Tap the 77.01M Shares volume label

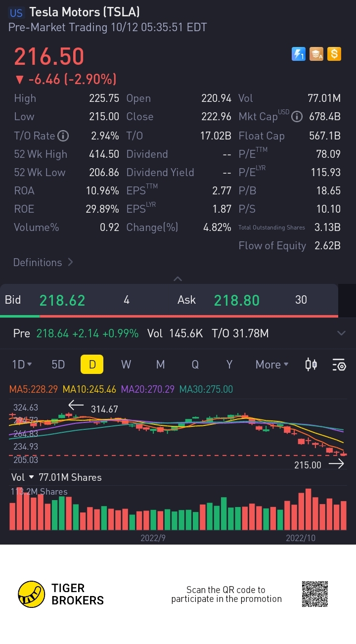tap(70, 477)
